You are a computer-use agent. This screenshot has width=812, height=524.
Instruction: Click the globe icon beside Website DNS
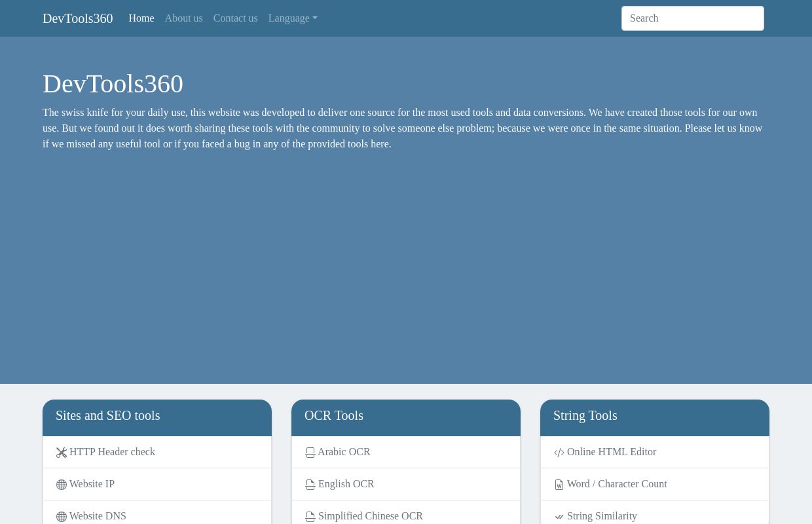[62, 517]
